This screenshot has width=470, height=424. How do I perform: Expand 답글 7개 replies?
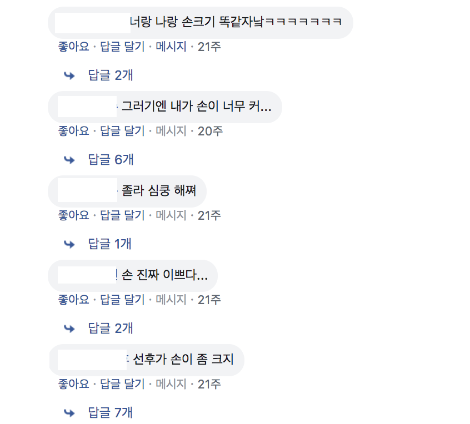pos(110,413)
